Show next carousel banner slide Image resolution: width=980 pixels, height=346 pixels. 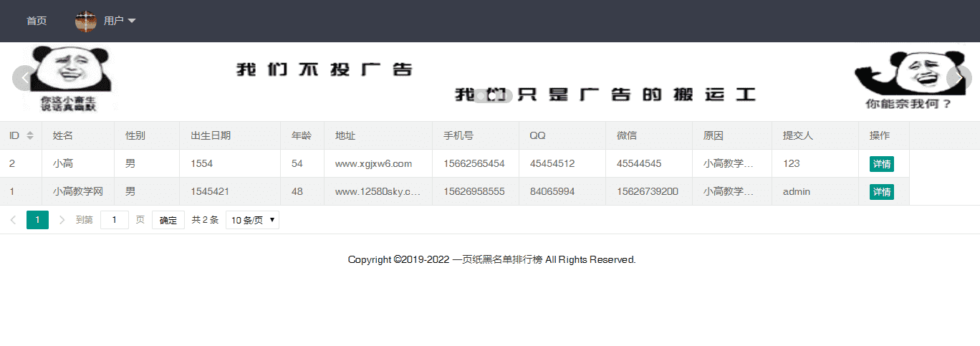pos(958,78)
